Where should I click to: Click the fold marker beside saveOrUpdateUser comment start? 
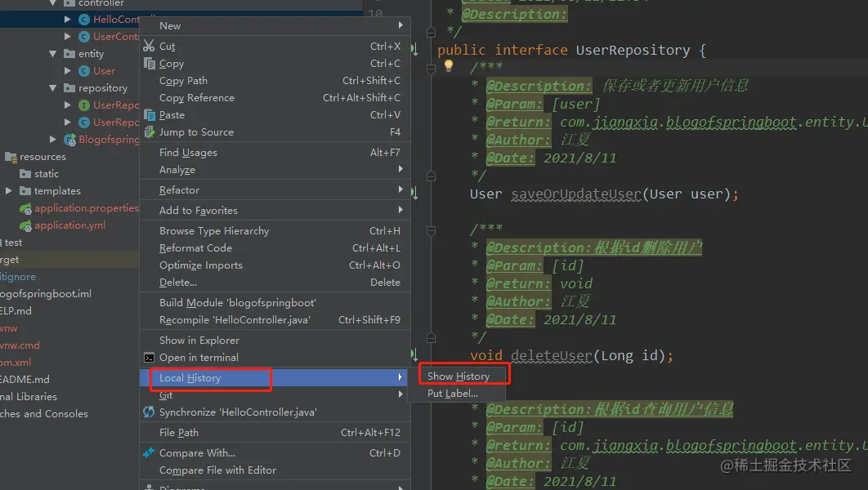432,69
